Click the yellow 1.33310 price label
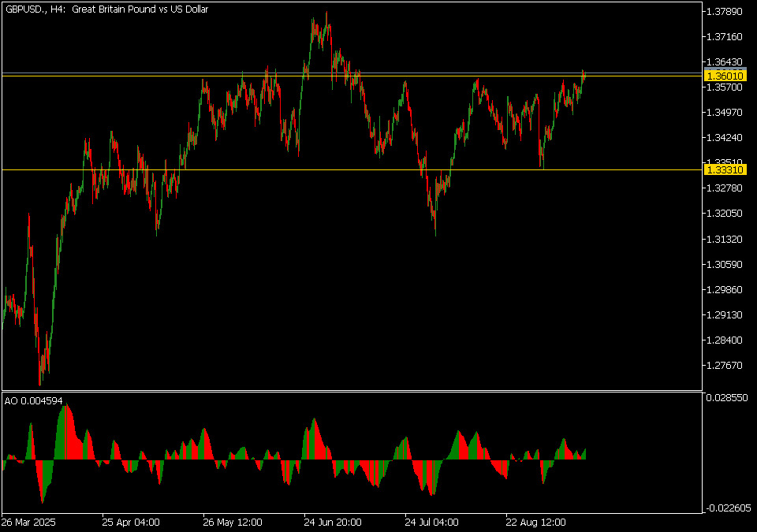 coord(725,170)
